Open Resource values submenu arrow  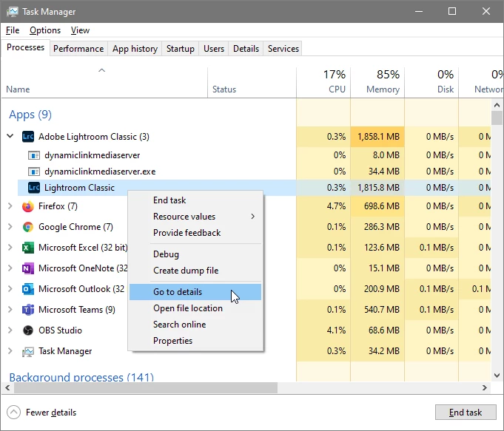pyautogui.click(x=253, y=217)
